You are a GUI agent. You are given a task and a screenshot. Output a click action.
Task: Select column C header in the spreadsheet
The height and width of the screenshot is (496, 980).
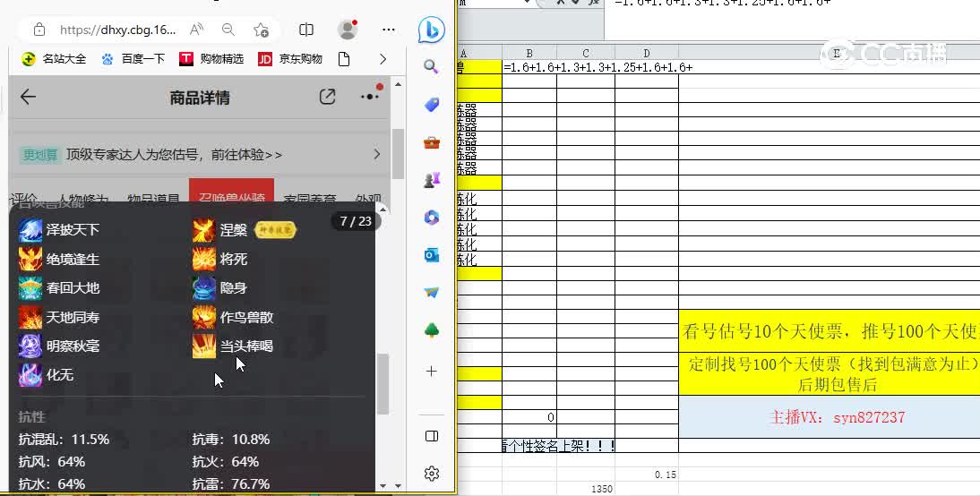tap(586, 53)
